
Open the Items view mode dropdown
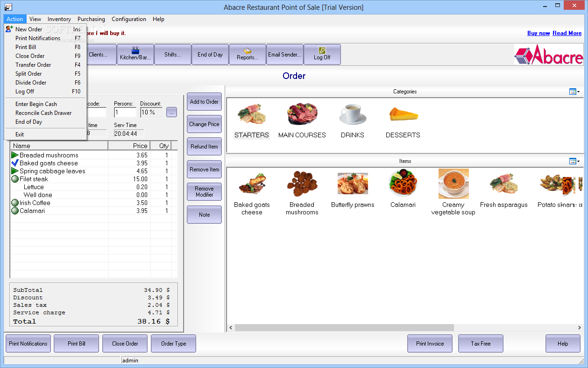point(574,161)
